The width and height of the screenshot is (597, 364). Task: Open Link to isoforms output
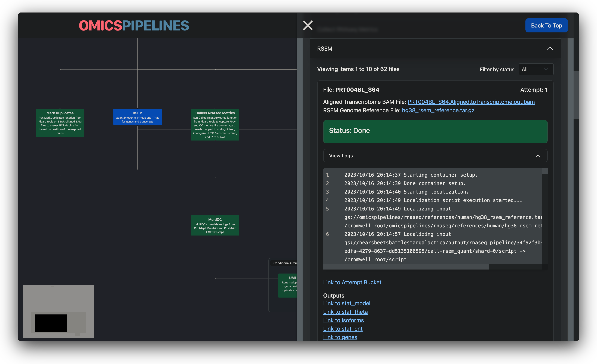(343, 320)
